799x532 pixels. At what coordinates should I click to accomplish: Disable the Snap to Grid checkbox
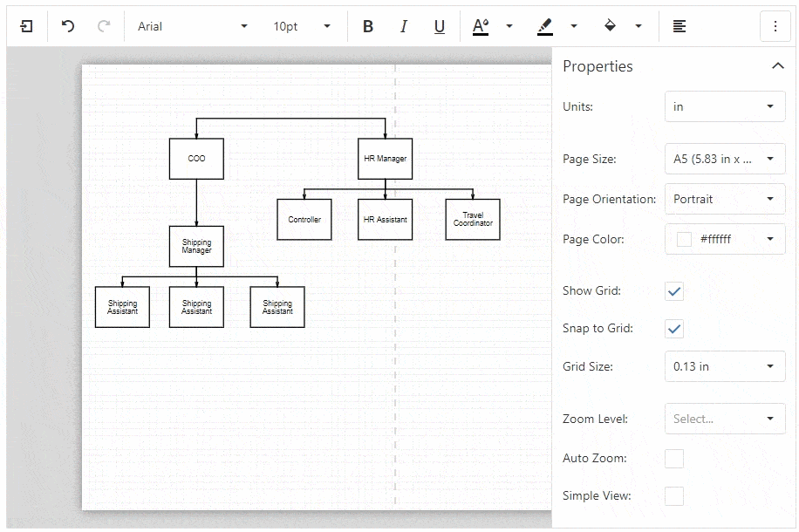click(674, 329)
